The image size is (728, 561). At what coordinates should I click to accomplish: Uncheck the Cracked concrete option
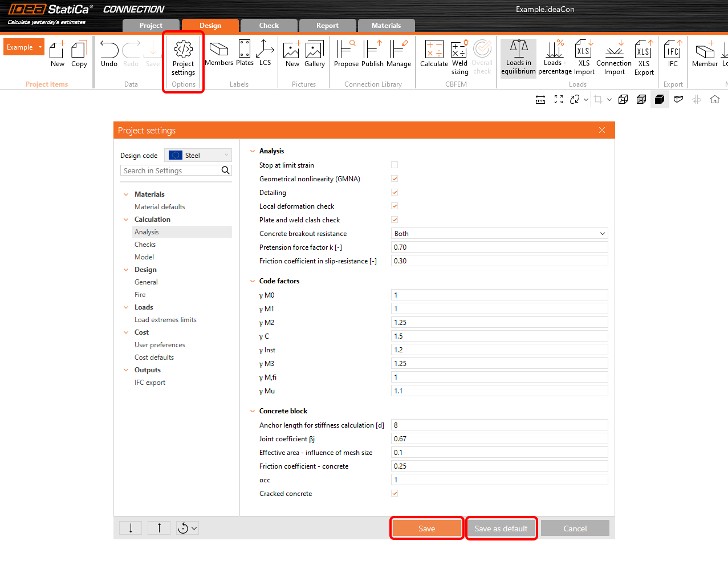click(x=394, y=493)
